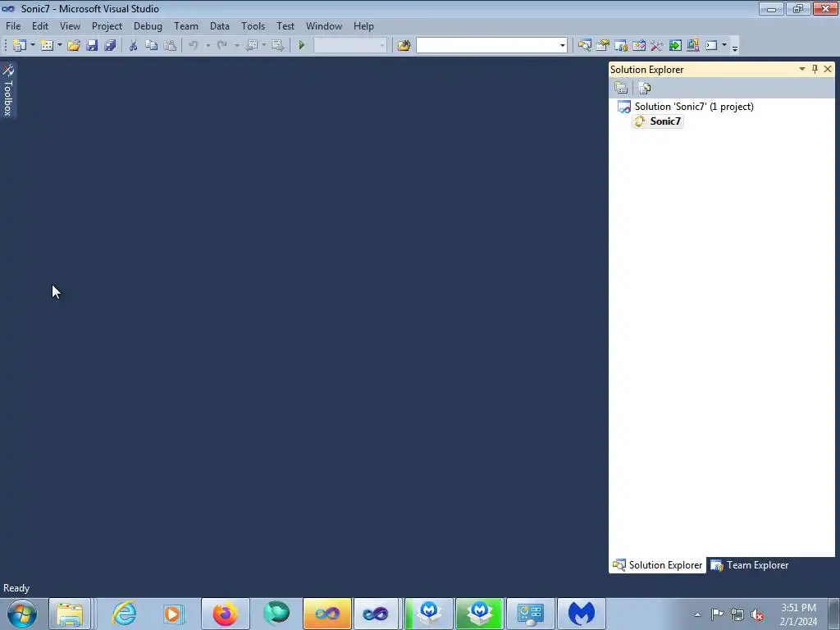Open the Start Page via the green arrow icon
This screenshot has height=630, width=840.
pyautogui.click(x=675, y=46)
